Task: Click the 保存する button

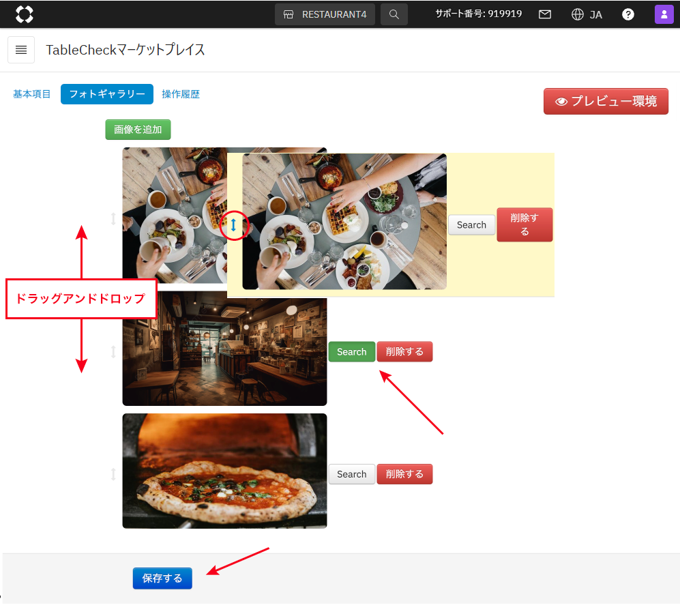Action: point(162,578)
